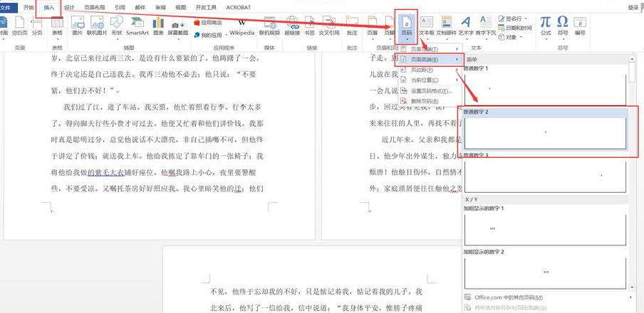The image size is (644, 313).
Task: Insert a SmartArt graphic
Action: coord(137,26)
